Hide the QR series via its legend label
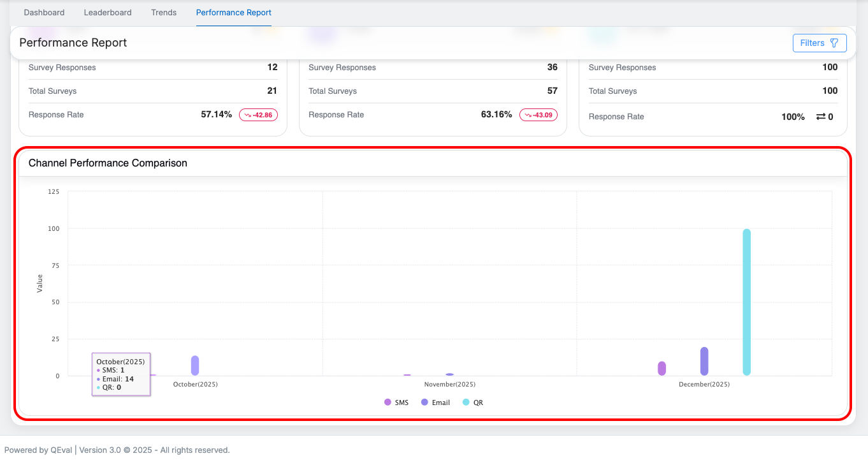 point(478,402)
